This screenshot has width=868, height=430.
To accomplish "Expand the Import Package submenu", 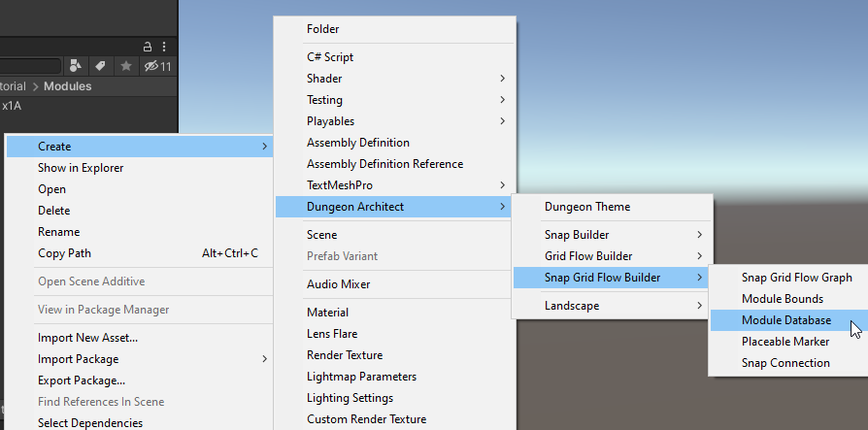I will click(x=140, y=359).
